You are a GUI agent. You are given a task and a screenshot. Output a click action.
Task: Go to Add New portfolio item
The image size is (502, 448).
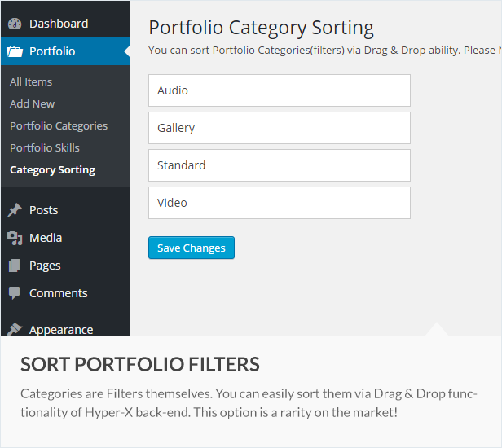pyautogui.click(x=33, y=103)
